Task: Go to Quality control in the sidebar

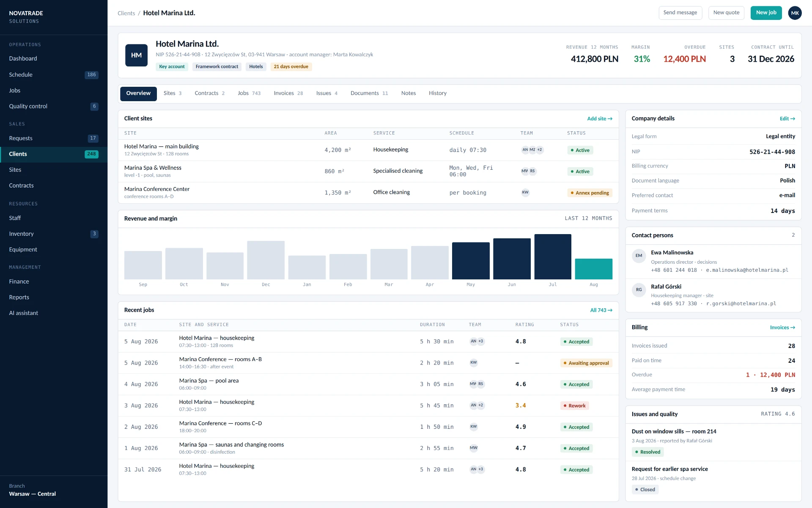Action: coord(54,106)
